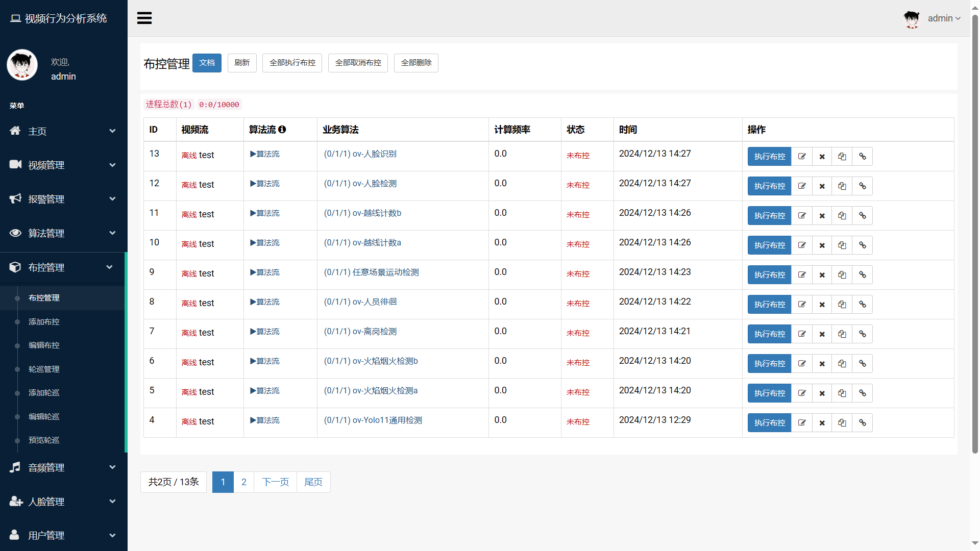The width and height of the screenshot is (980, 551).
Task: Click delete X icon for row ID 4
Action: coord(822,423)
